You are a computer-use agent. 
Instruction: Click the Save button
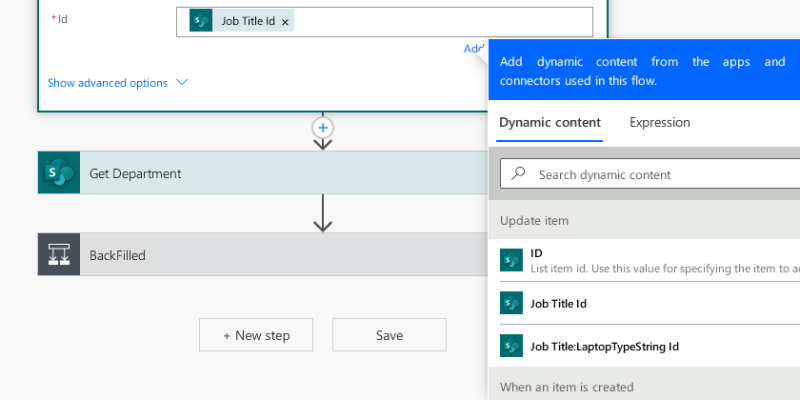pos(389,335)
